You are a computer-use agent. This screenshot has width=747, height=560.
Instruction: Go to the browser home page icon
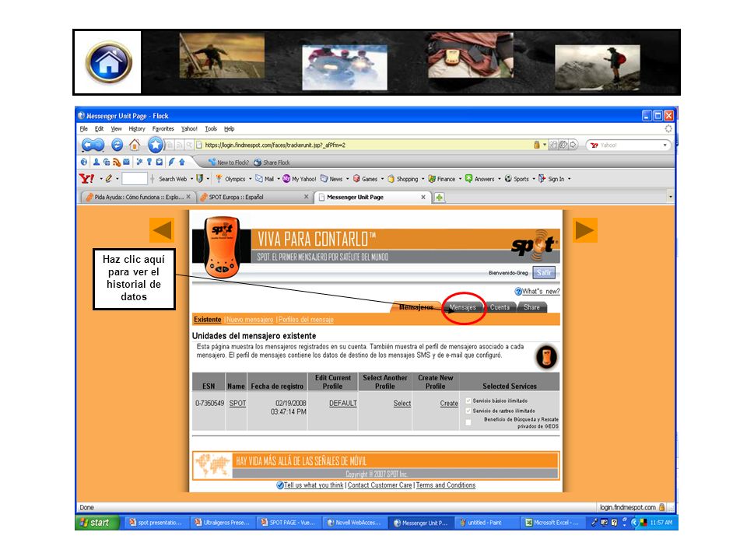tap(135, 145)
